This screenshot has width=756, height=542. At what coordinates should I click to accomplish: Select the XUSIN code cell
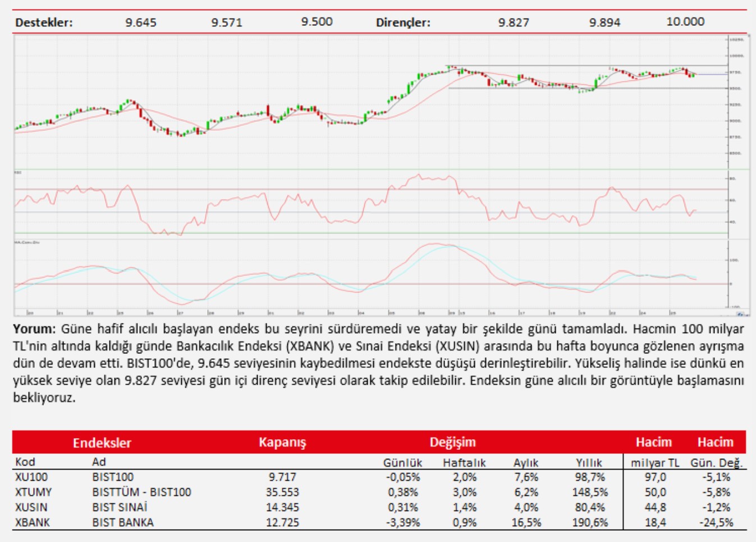[x=31, y=507]
